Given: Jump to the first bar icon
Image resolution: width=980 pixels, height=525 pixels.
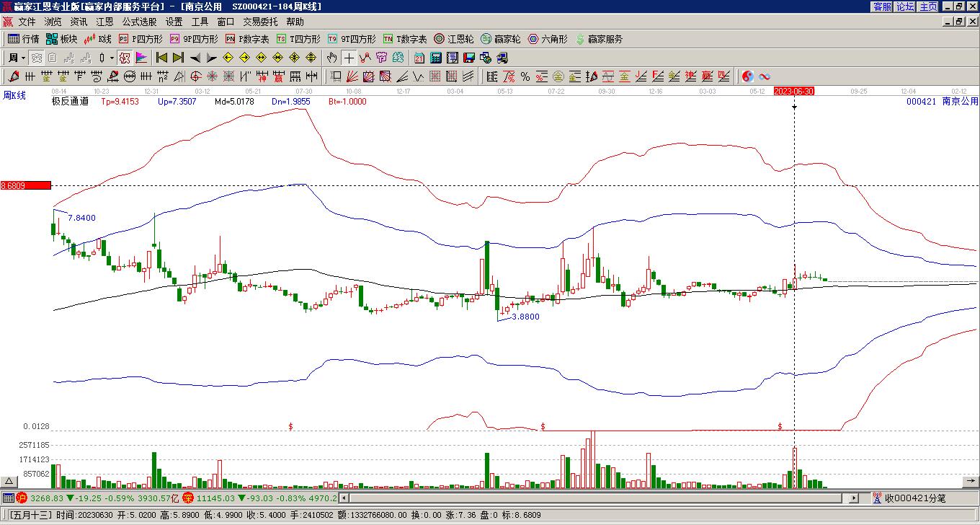Looking at the screenshot, I should tap(161, 58).
